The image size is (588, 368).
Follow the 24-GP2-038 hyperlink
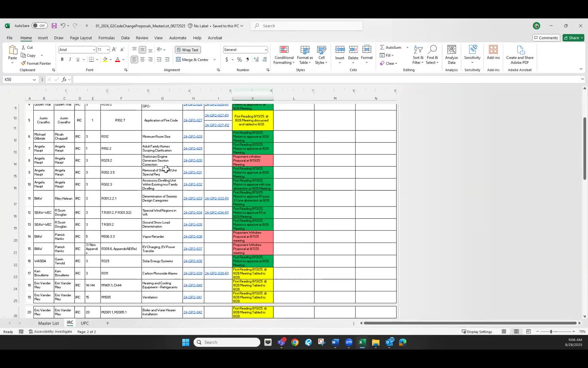click(x=193, y=261)
